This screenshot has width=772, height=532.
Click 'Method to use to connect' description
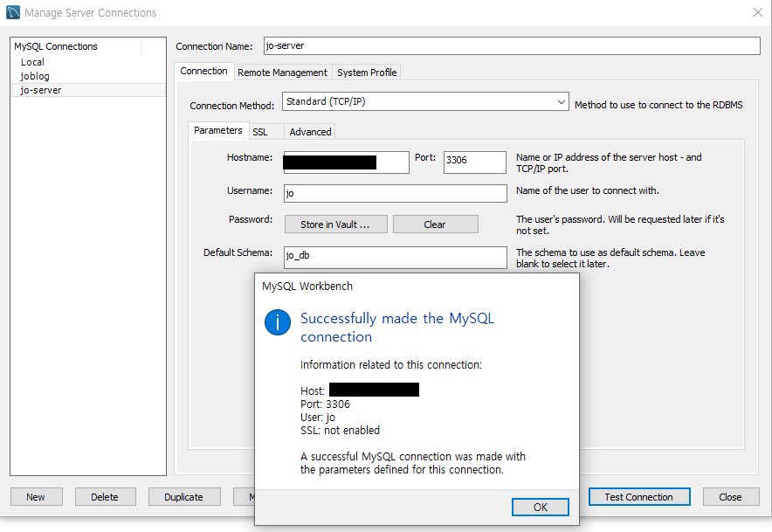(658, 105)
